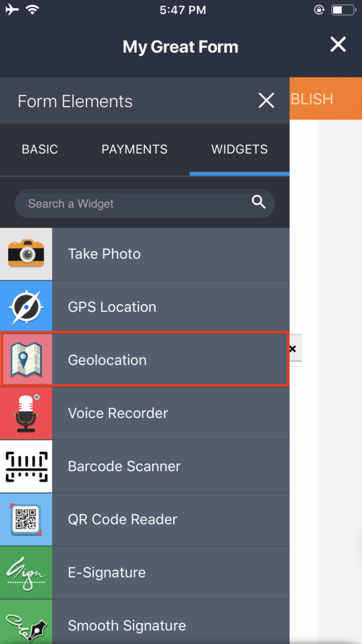Click the QR Code Reader icon
Viewport: 362px width, 644px height.
tap(26, 519)
